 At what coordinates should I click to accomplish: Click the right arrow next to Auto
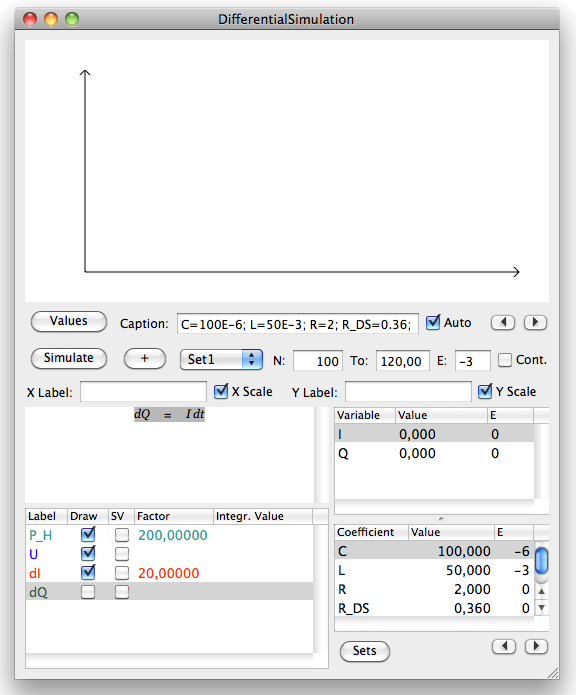coord(535,322)
